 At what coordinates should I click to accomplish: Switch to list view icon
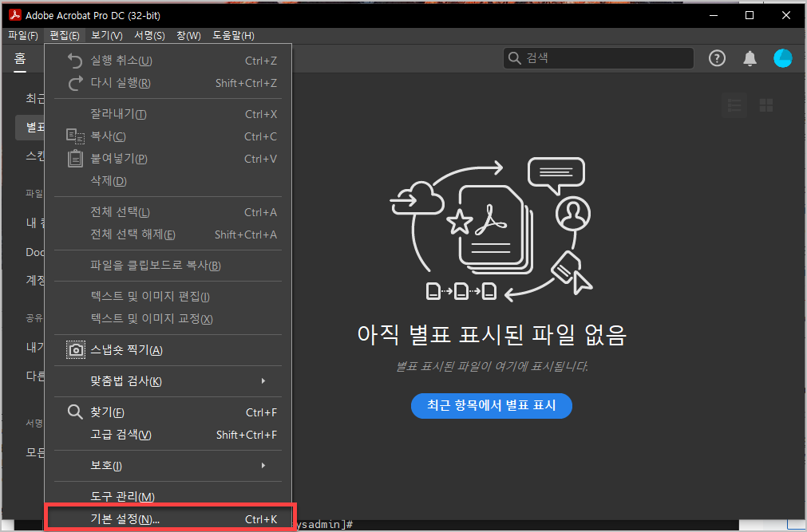[x=734, y=105]
